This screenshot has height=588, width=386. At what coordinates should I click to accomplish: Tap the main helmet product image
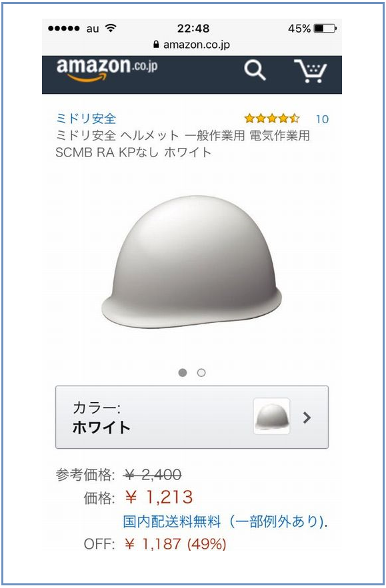click(x=191, y=262)
